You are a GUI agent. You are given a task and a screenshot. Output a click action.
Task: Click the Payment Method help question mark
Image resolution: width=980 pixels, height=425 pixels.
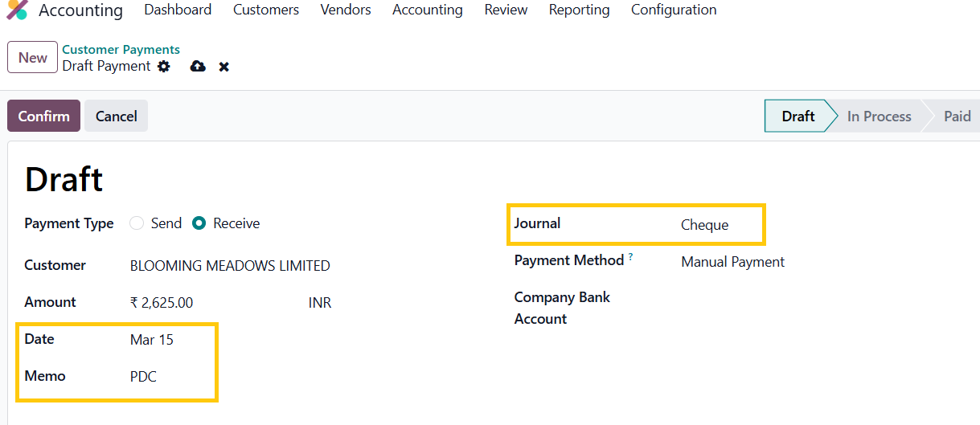630,257
